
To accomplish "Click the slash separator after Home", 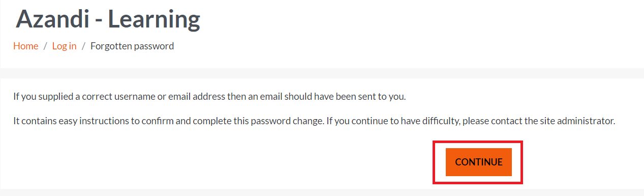I will (45, 46).
